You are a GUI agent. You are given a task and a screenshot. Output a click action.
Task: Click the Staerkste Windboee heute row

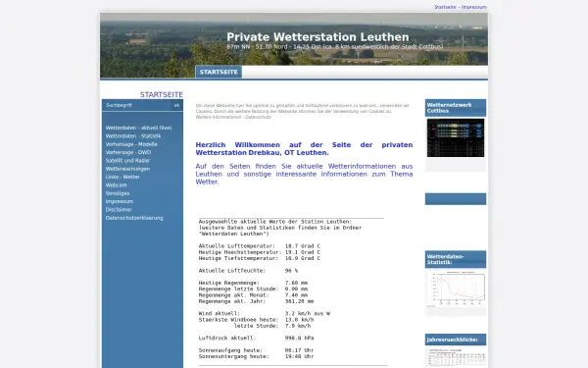coord(256,320)
